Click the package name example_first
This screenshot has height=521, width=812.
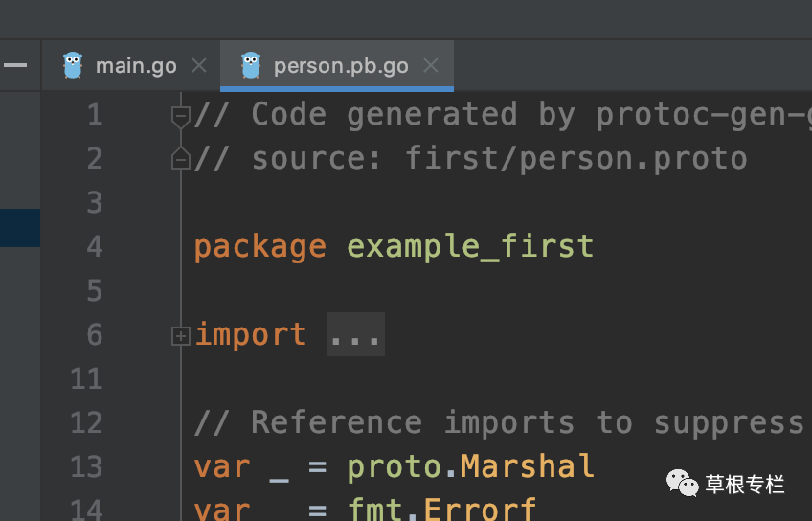tap(470, 246)
